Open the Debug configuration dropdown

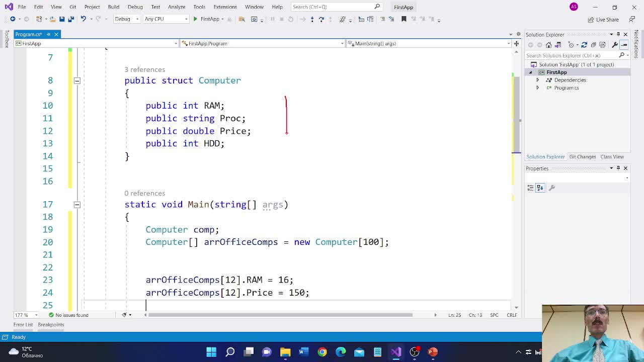click(127, 19)
